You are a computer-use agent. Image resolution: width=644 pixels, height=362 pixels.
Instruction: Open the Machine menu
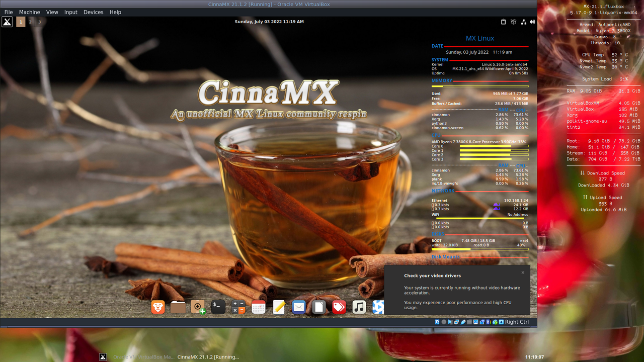click(30, 12)
